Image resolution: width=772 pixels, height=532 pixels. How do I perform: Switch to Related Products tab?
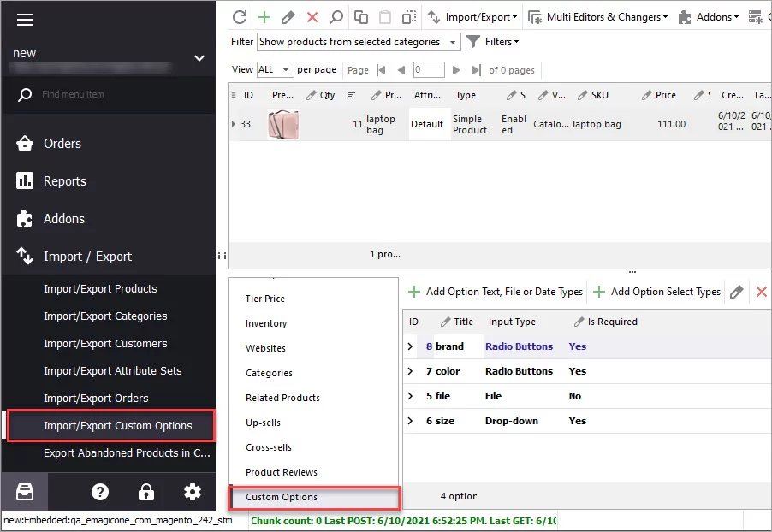click(282, 398)
